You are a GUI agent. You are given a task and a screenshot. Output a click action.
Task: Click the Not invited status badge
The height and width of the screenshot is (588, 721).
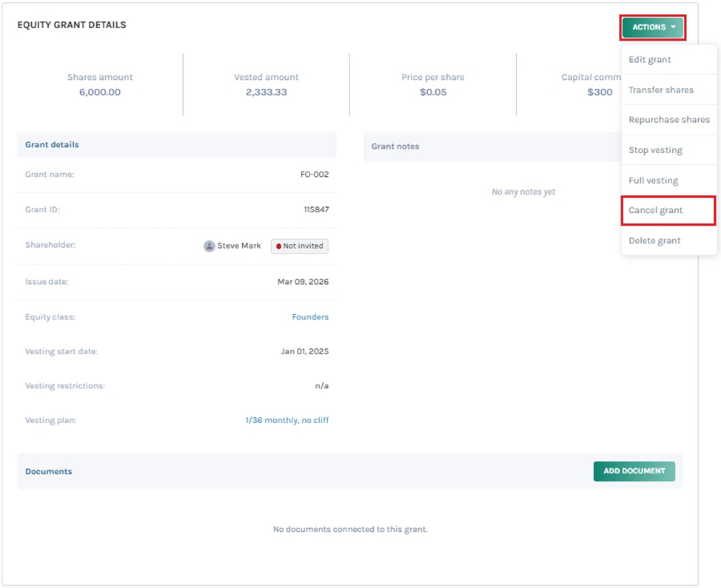[x=300, y=246]
